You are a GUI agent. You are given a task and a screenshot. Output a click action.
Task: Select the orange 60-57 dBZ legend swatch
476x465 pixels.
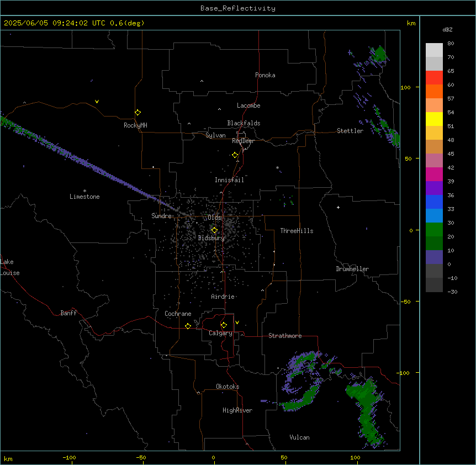pyautogui.click(x=434, y=91)
